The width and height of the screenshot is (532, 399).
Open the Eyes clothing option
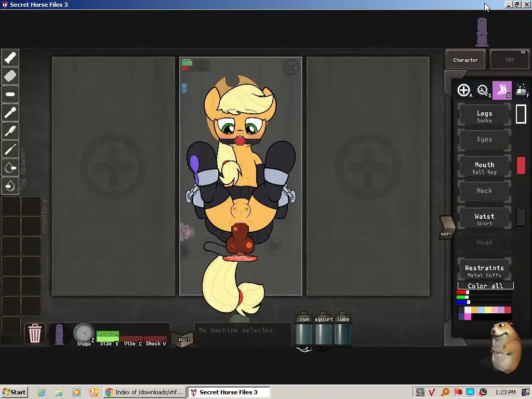tap(484, 139)
